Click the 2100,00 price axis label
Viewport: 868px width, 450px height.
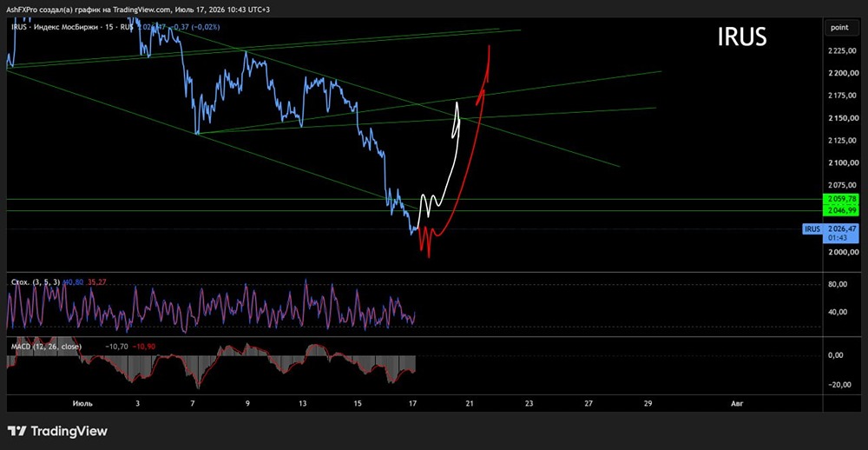pyautogui.click(x=843, y=163)
